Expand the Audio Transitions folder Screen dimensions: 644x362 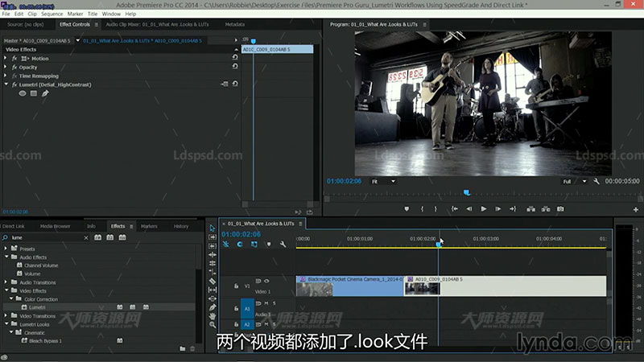tap(6, 282)
